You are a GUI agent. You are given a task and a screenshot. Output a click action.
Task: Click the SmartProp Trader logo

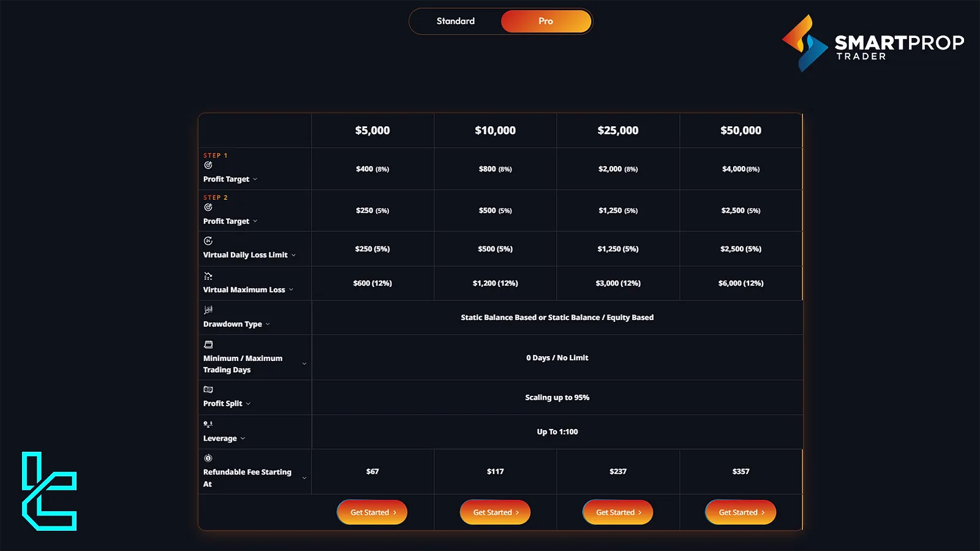873,43
